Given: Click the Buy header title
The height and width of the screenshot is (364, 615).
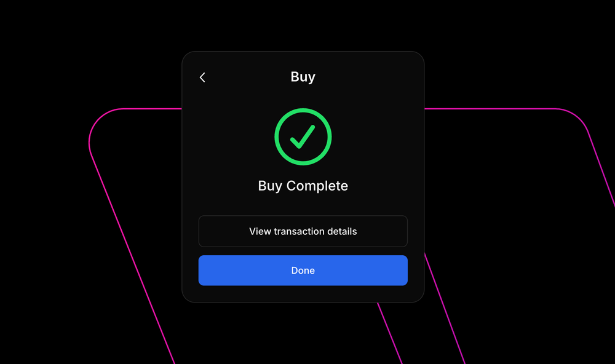Looking at the screenshot, I should tap(303, 76).
